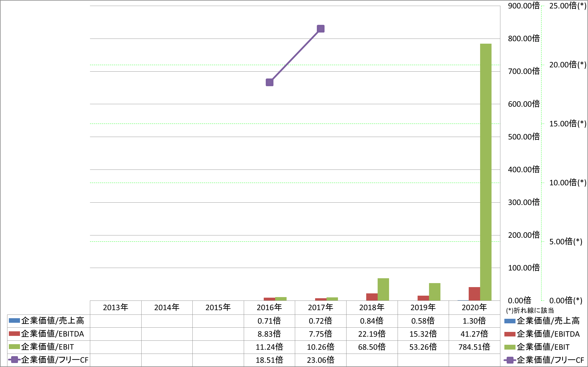Click blue swatch beside 企業価値/売上高 in table
The image size is (588, 367).
(14, 320)
